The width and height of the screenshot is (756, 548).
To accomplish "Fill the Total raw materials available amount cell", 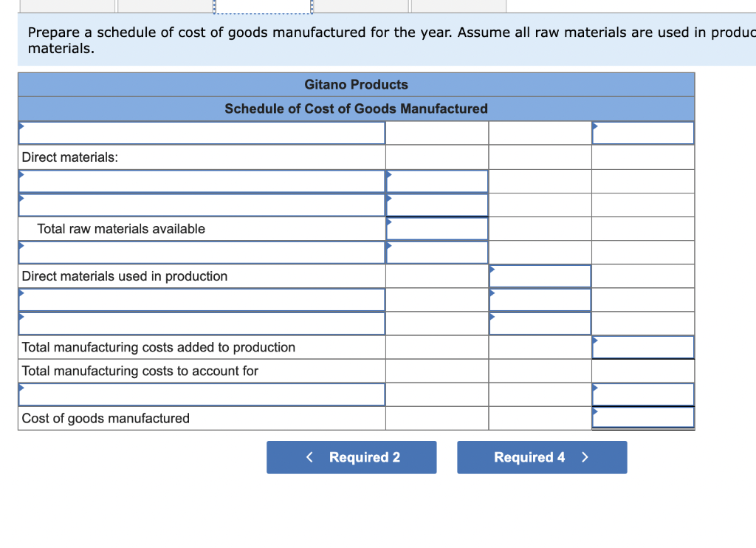I will click(436, 228).
